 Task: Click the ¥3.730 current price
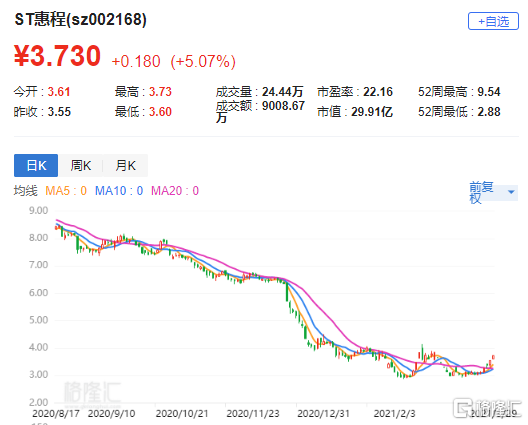[57, 56]
